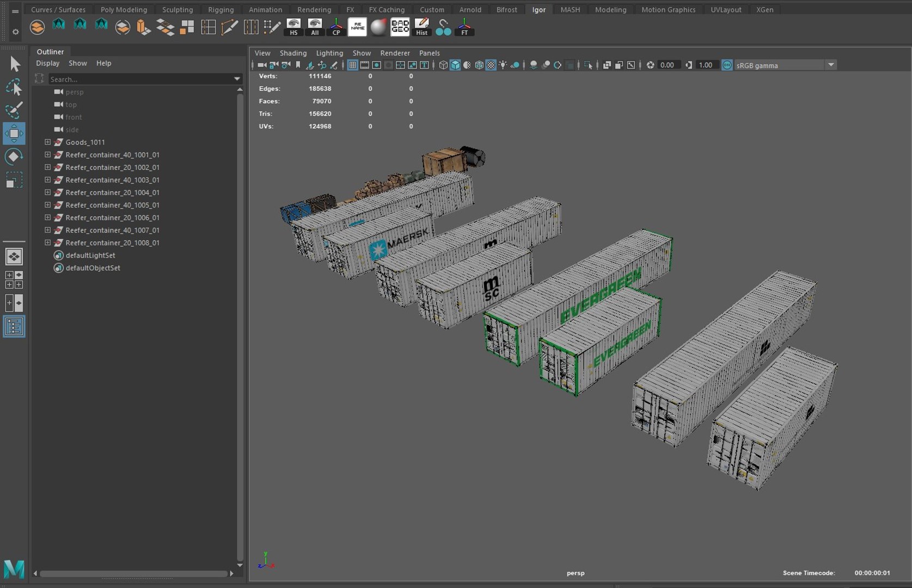Run the FT shelf script

point(464,27)
